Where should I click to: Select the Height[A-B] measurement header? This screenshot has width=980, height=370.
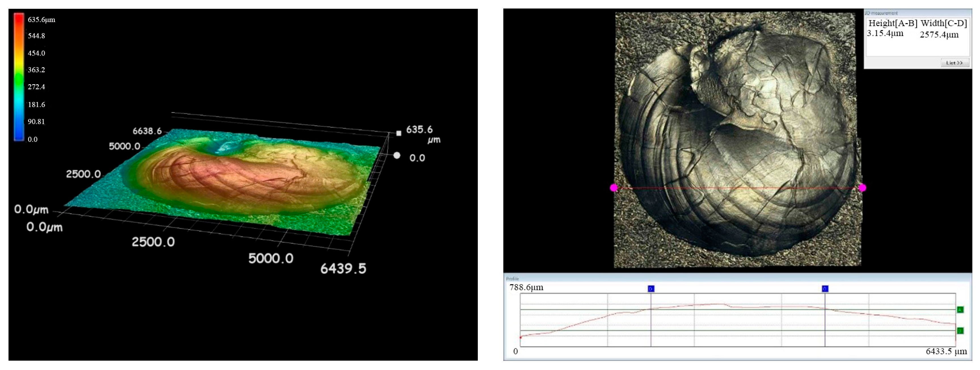tap(892, 23)
